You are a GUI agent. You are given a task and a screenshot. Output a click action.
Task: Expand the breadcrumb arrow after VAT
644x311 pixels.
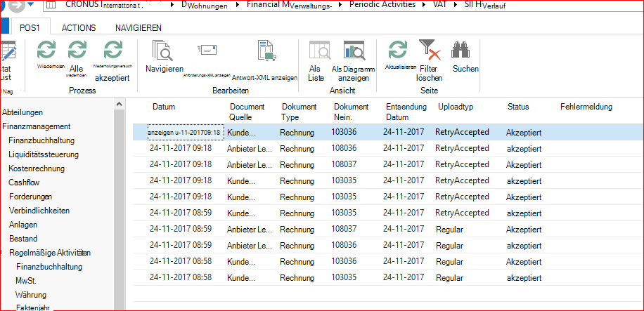(456, 5)
